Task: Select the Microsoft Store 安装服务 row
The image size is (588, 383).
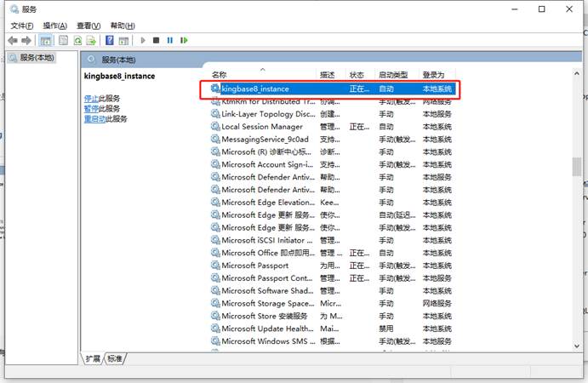Action: [x=332, y=316]
